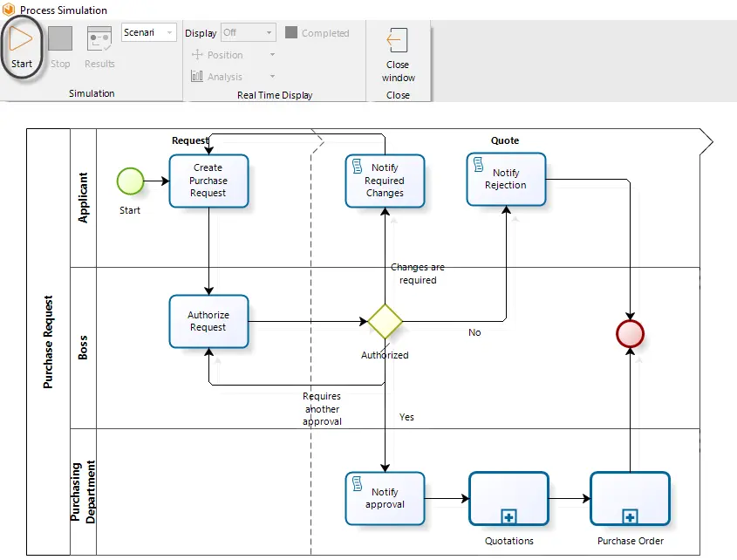Open the Scenario dropdown
737x560 pixels.
[148, 32]
